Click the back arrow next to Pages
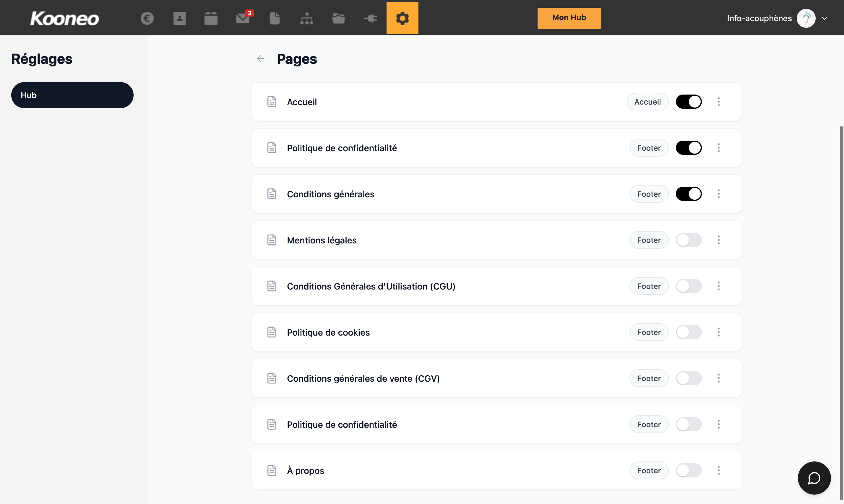This screenshot has height=504, width=844. 261,59
